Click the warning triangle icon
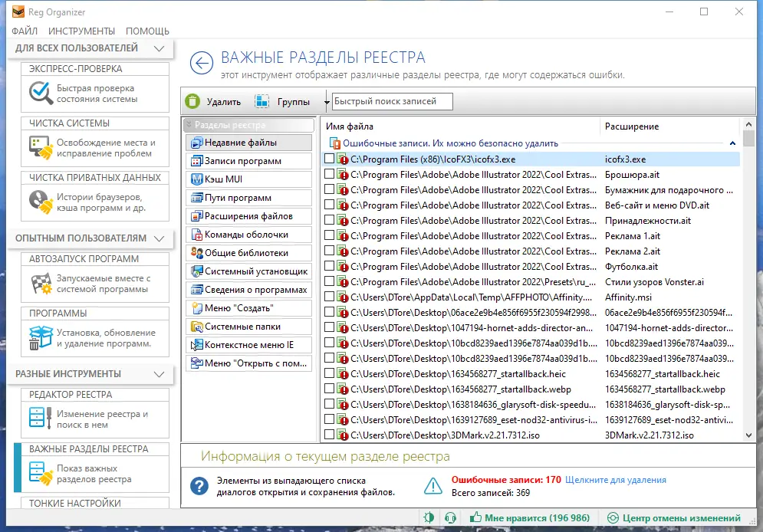Image resolution: width=763 pixels, height=532 pixels. (x=433, y=486)
